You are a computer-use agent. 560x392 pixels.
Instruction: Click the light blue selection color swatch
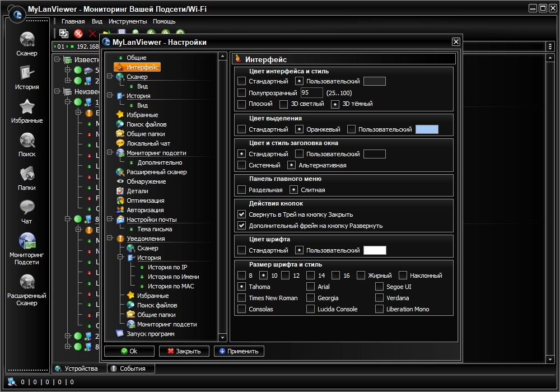click(x=427, y=129)
